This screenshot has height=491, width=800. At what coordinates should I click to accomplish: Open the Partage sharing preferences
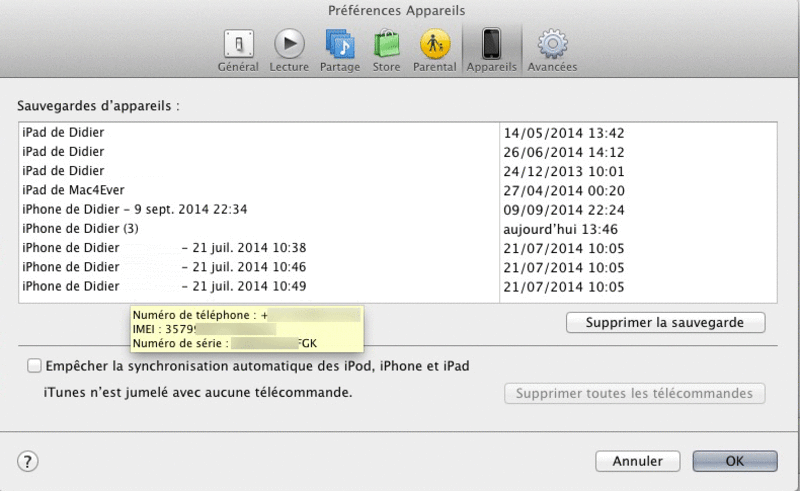(x=340, y=51)
